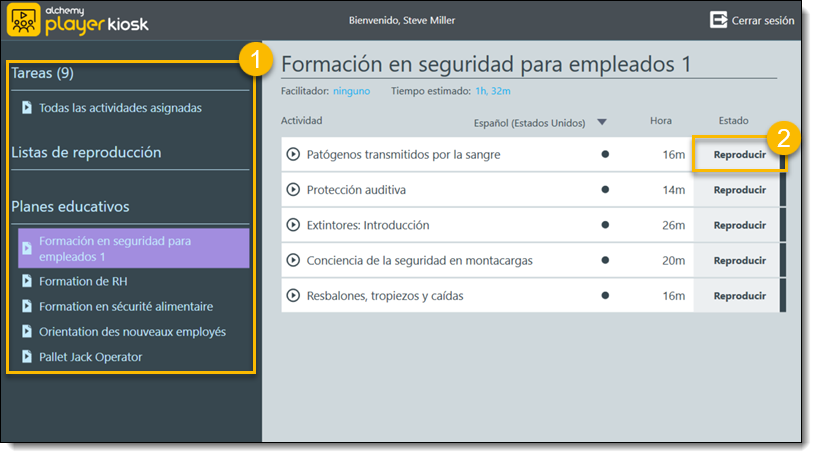Click the Español (Estados Unidos) language selector
The image size is (817, 458).
529,122
